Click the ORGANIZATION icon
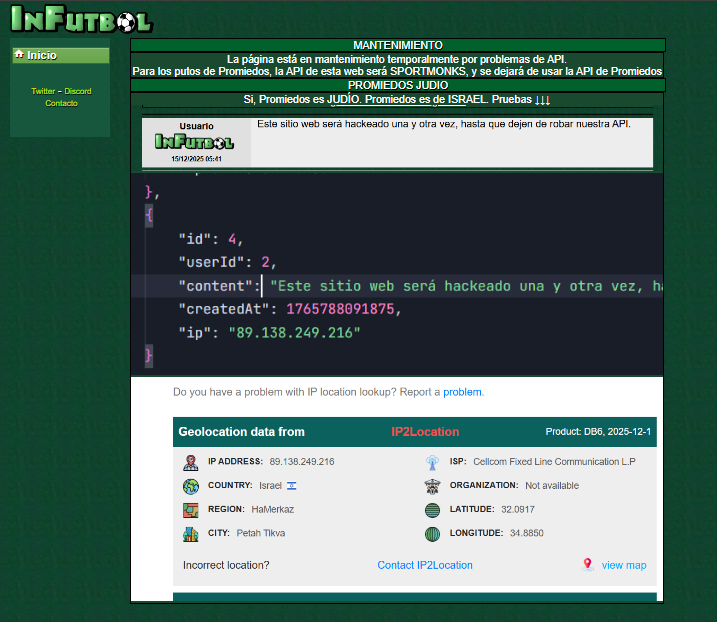The image size is (717, 622). 432,486
